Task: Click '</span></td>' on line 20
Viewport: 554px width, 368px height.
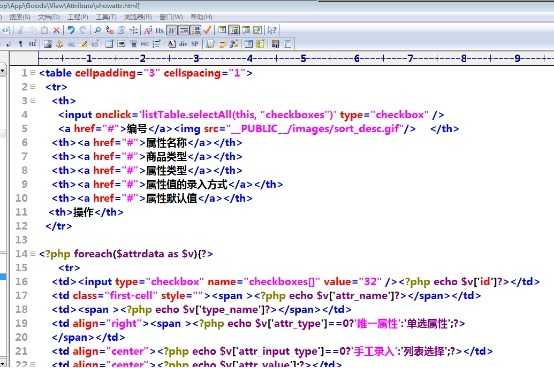Action: pos(88,338)
